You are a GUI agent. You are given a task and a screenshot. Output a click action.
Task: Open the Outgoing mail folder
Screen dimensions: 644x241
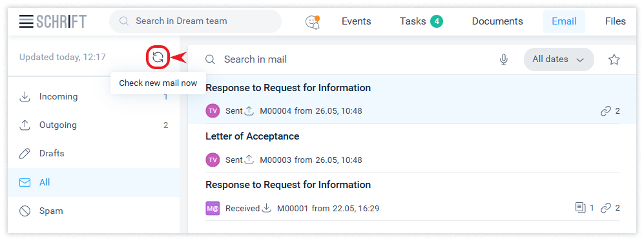[x=94, y=125]
